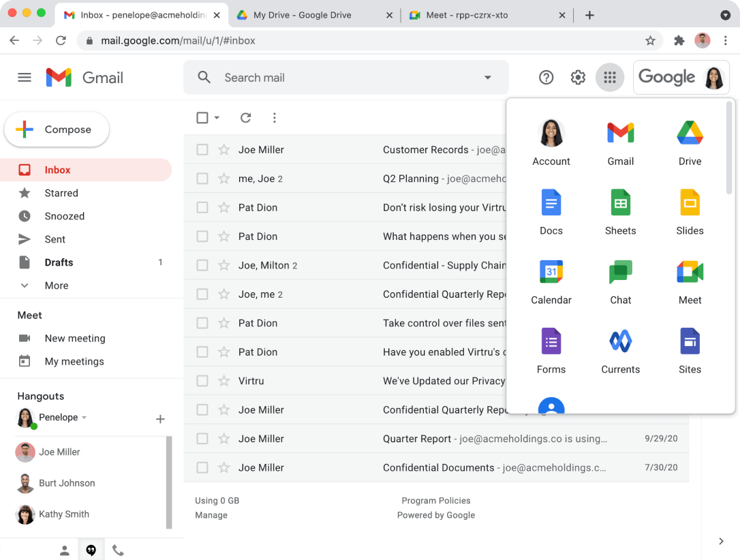Select the Q2 Planning email checkbox
The height and width of the screenshot is (560, 740).
202,178
